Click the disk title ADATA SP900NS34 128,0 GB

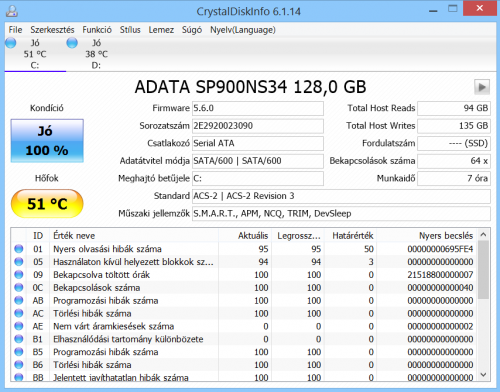coord(250,87)
